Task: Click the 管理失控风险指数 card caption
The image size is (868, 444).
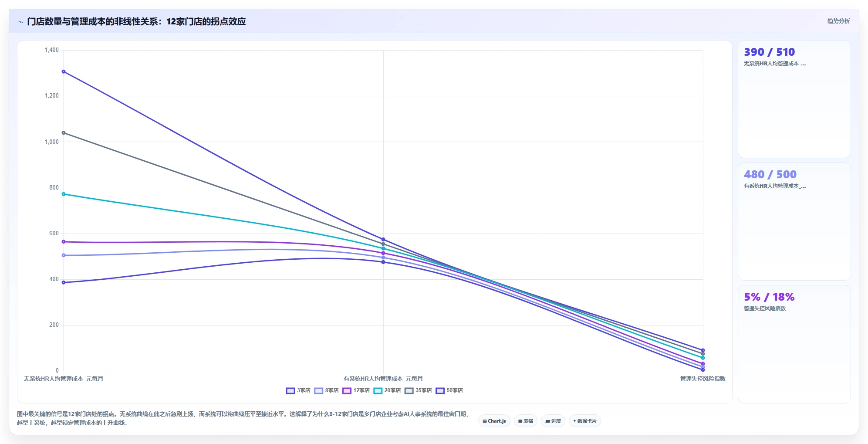Action: (x=765, y=308)
